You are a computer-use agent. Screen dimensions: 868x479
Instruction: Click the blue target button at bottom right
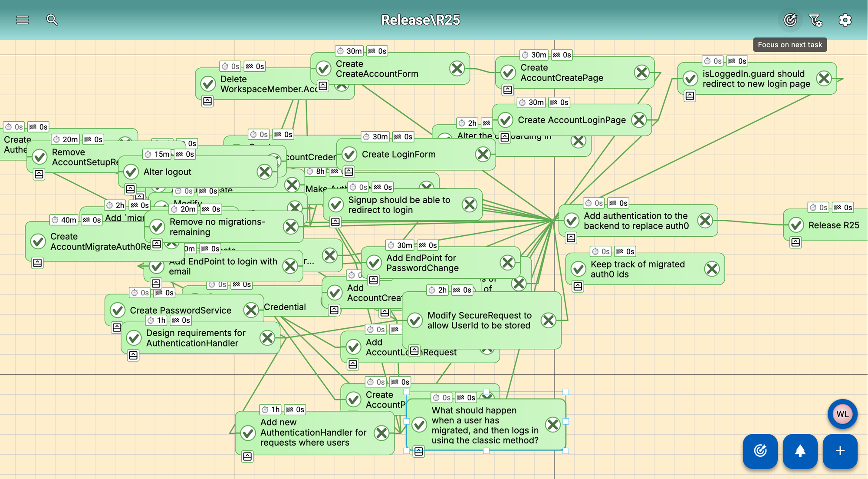[x=760, y=452]
